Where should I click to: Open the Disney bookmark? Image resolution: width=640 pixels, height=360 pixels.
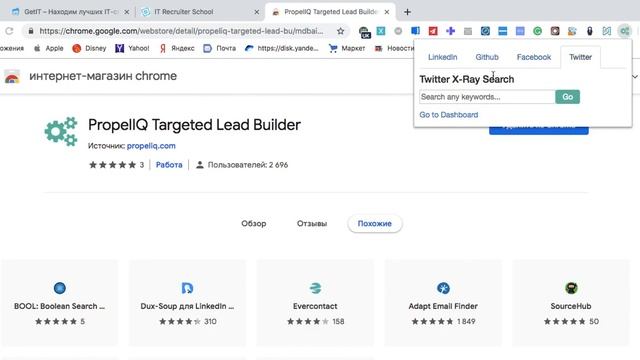(89, 48)
